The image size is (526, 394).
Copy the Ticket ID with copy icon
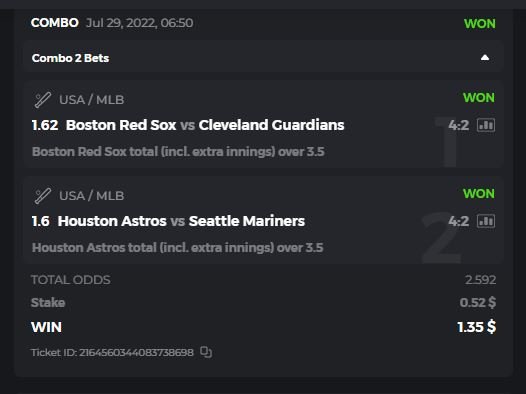[206, 352]
